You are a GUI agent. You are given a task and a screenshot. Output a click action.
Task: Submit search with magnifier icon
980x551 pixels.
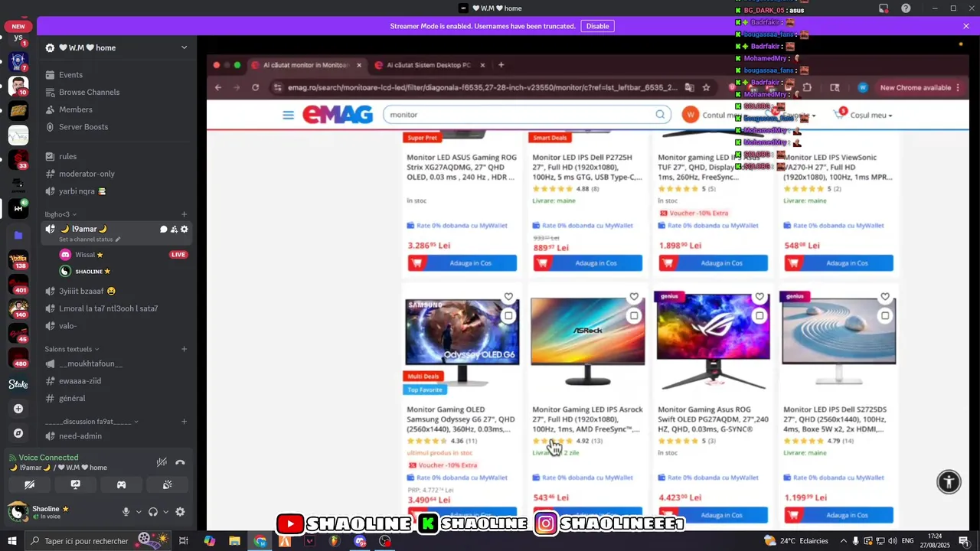pos(660,115)
